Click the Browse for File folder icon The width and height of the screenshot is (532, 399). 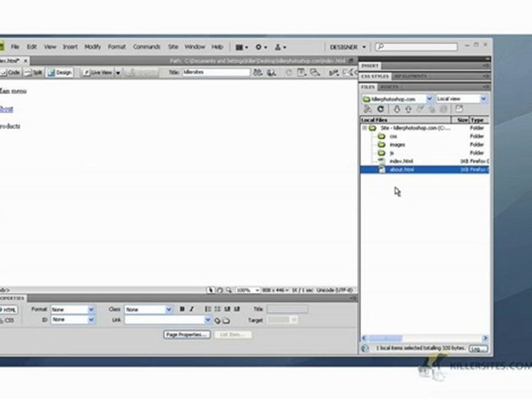point(226,320)
